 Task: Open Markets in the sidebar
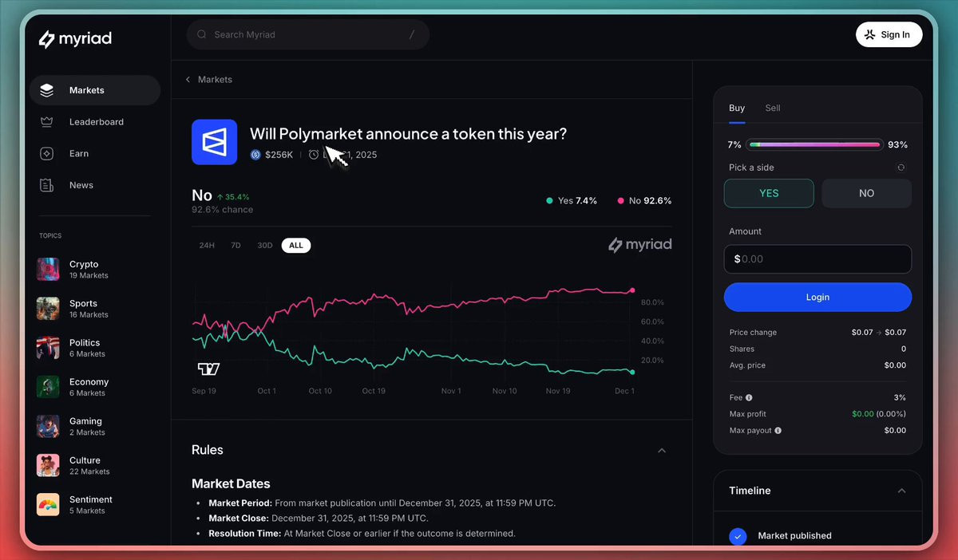(x=95, y=90)
